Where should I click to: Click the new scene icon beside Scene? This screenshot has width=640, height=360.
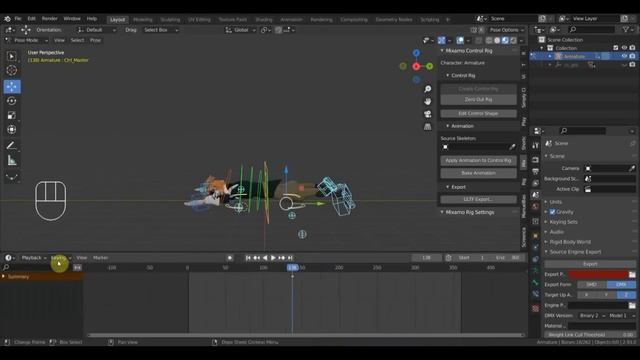(x=542, y=19)
